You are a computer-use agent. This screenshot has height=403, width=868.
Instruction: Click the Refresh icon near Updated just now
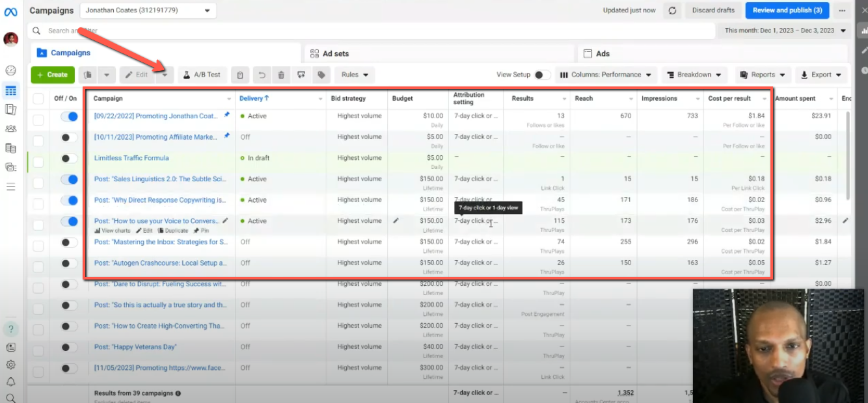(673, 10)
